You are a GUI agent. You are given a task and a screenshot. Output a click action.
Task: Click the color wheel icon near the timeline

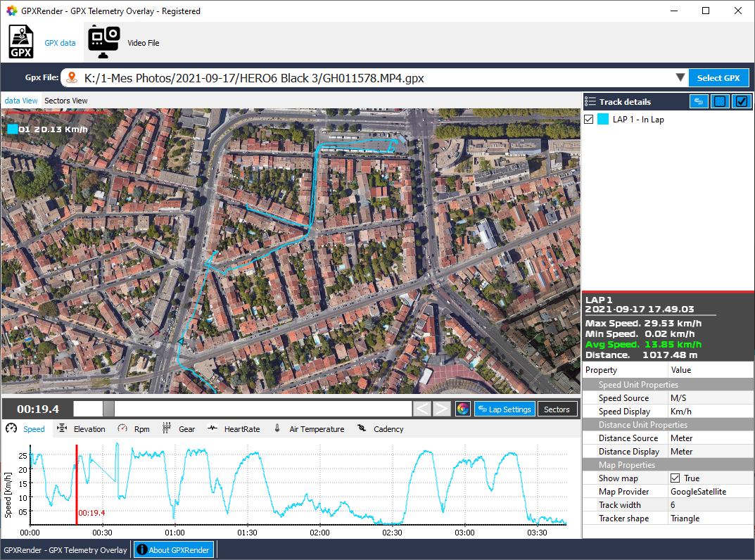[463, 409]
